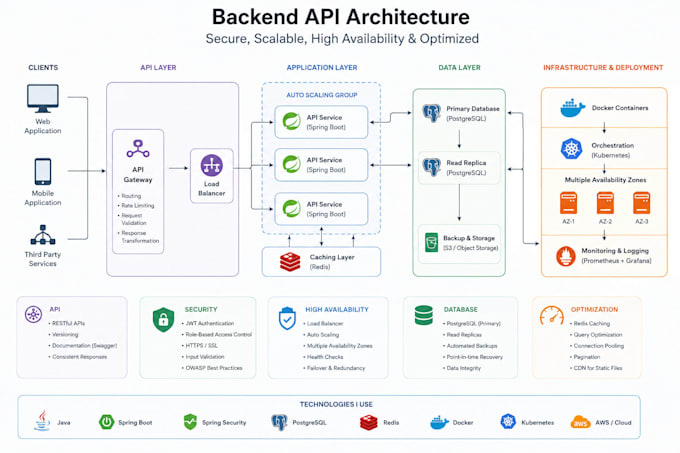Click the orange Optimization gauge icon
This screenshot has height=453, width=680.
552,316
